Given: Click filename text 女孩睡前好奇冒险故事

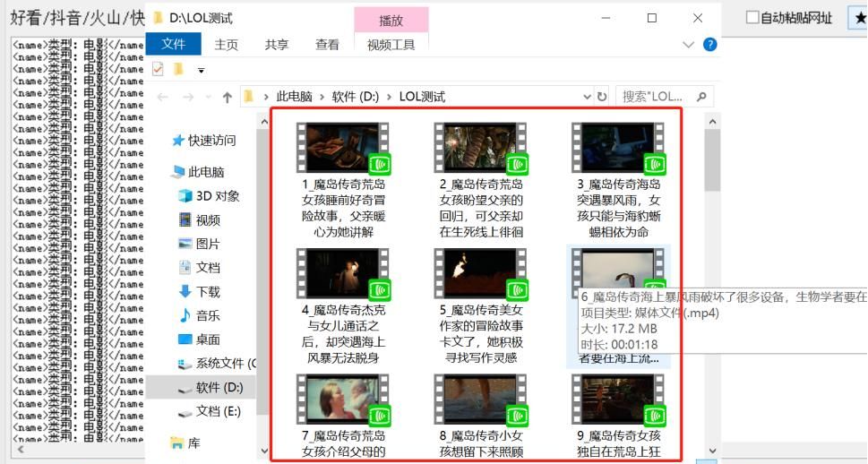Looking at the screenshot, I should click(343, 208).
